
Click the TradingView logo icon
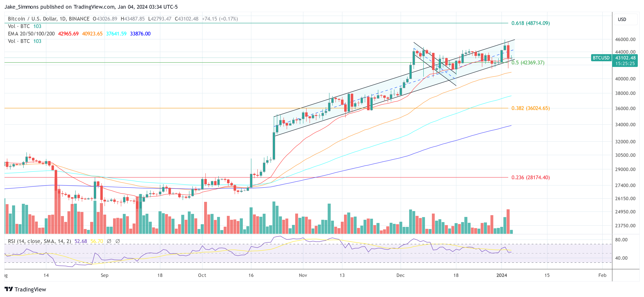tap(9, 289)
